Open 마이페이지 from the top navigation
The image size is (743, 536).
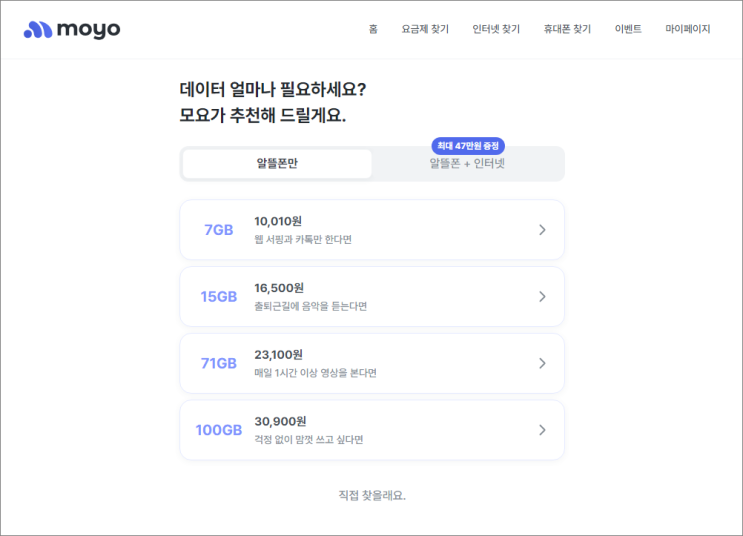tap(688, 29)
